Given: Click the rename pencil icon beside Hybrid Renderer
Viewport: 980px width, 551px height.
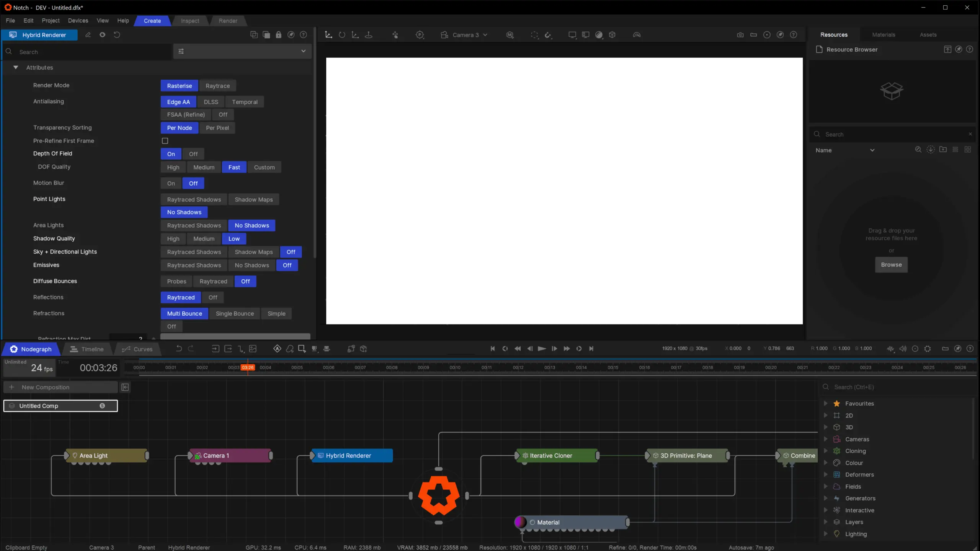Looking at the screenshot, I should [x=88, y=35].
